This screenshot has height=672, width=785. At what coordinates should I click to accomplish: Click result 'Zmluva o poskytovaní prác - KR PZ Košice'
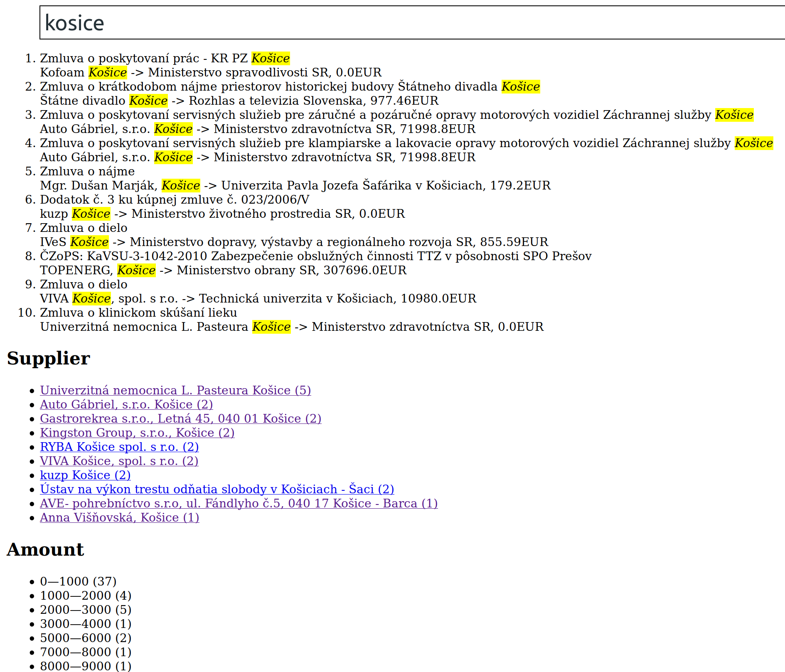(x=165, y=58)
